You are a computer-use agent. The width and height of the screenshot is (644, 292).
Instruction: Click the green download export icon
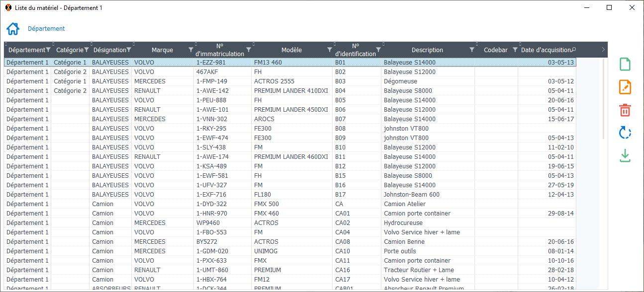(625, 156)
